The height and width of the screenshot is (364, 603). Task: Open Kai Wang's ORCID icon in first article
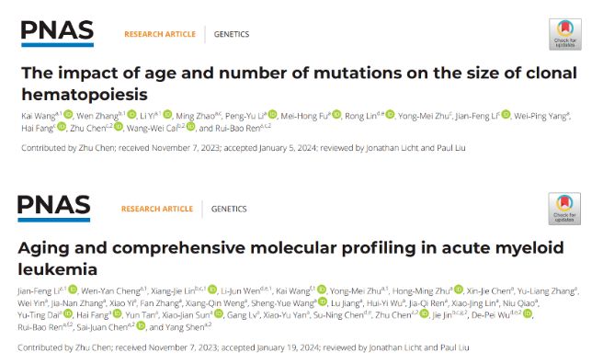coord(68,114)
